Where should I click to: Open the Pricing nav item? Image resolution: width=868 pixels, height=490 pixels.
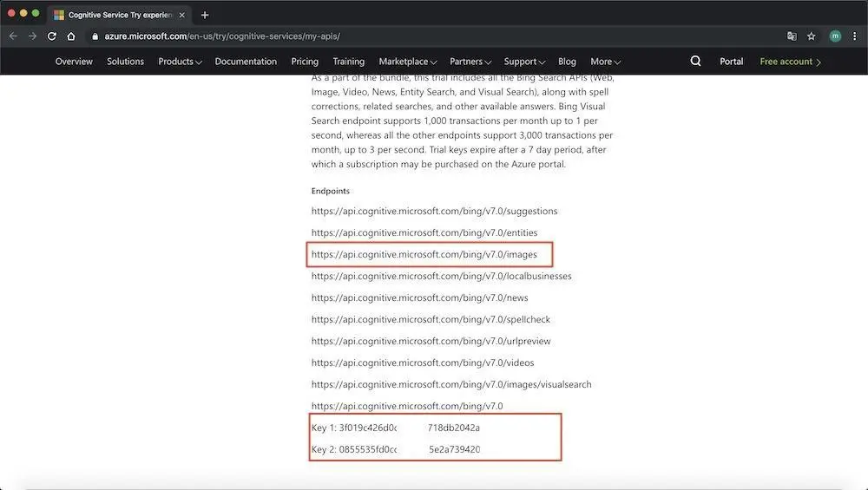tap(305, 62)
